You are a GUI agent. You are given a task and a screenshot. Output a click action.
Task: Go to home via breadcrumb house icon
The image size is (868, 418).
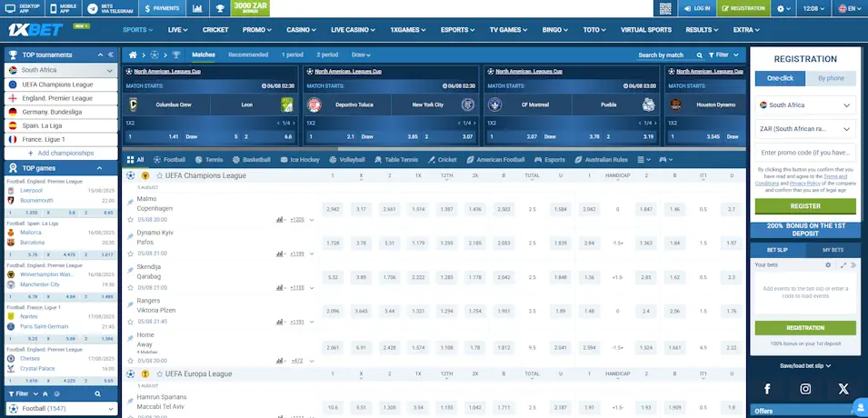pyautogui.click(x=133, y=55)
